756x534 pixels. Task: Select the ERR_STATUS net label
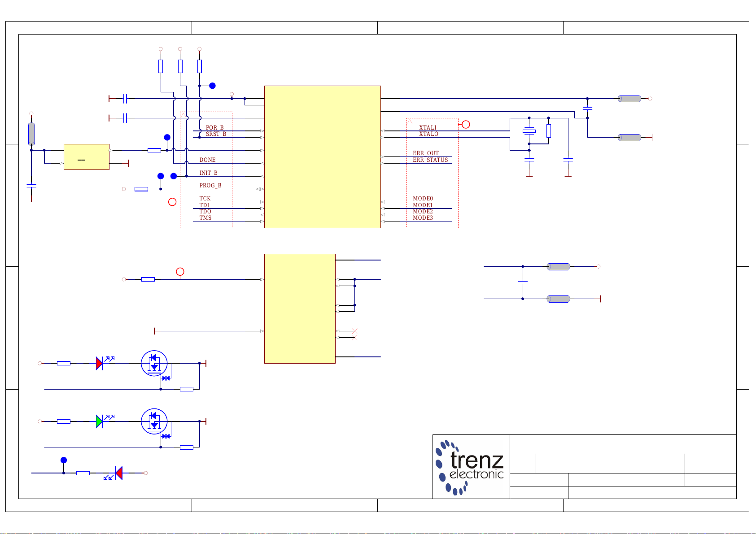click(x=430, y=160)
